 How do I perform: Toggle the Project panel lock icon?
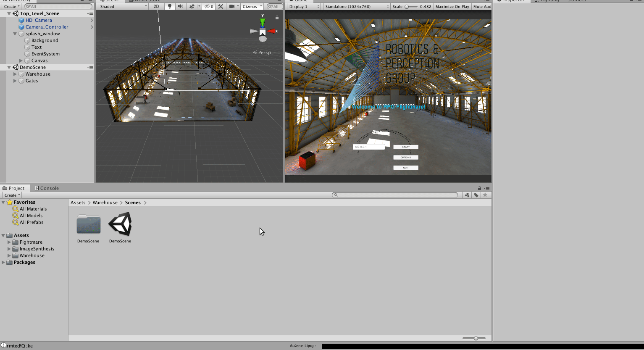click(x=479, y=188)
